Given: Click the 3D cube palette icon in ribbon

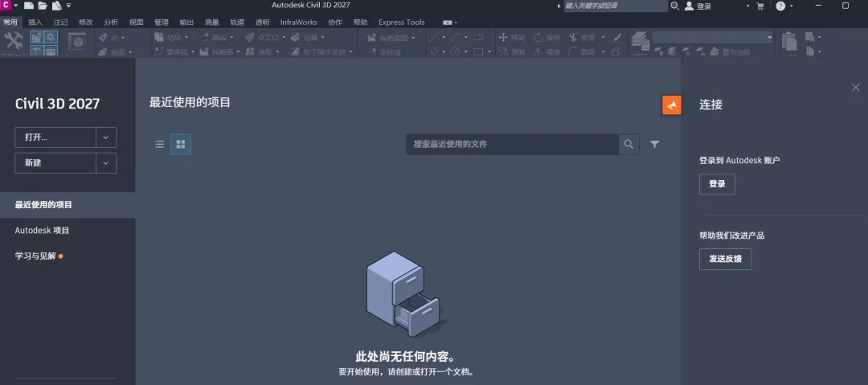Looking at the screenshot, I should coord(77,42).
